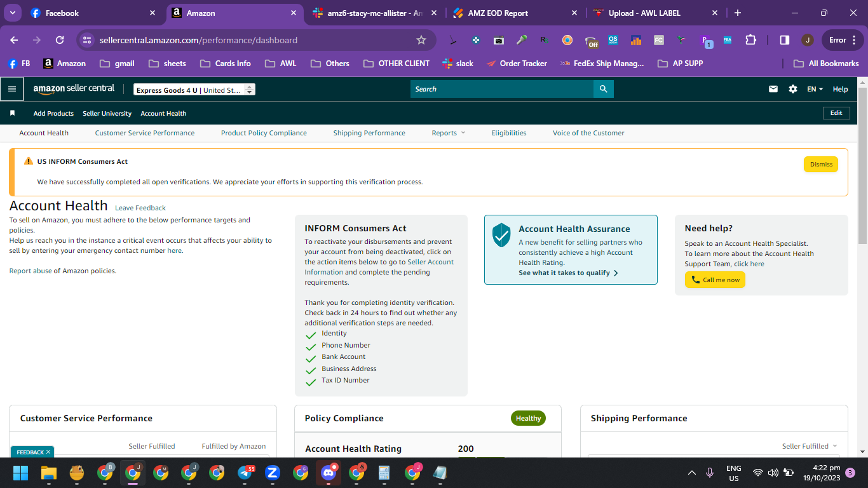
Task: Click the search magnifier button
Action: coord(603,89)
